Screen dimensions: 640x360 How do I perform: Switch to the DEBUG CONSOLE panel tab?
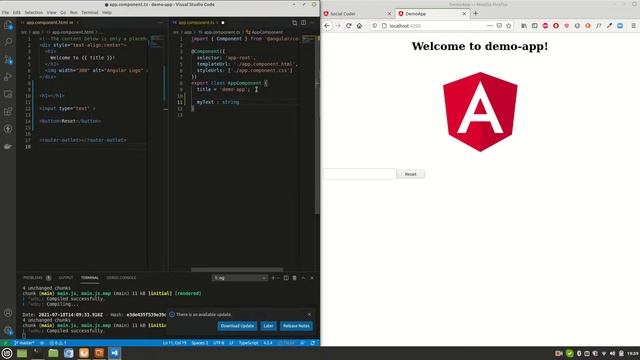121,278
